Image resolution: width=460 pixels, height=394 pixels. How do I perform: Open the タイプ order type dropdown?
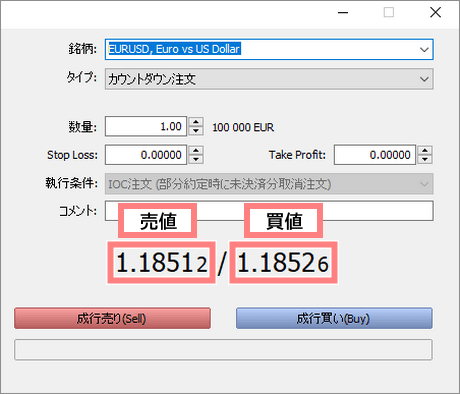269,79
